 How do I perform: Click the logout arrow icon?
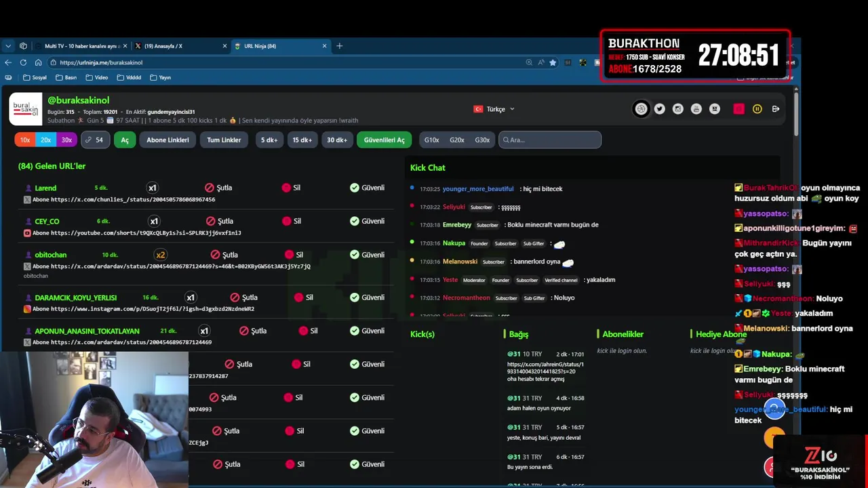tap(776, 108)
